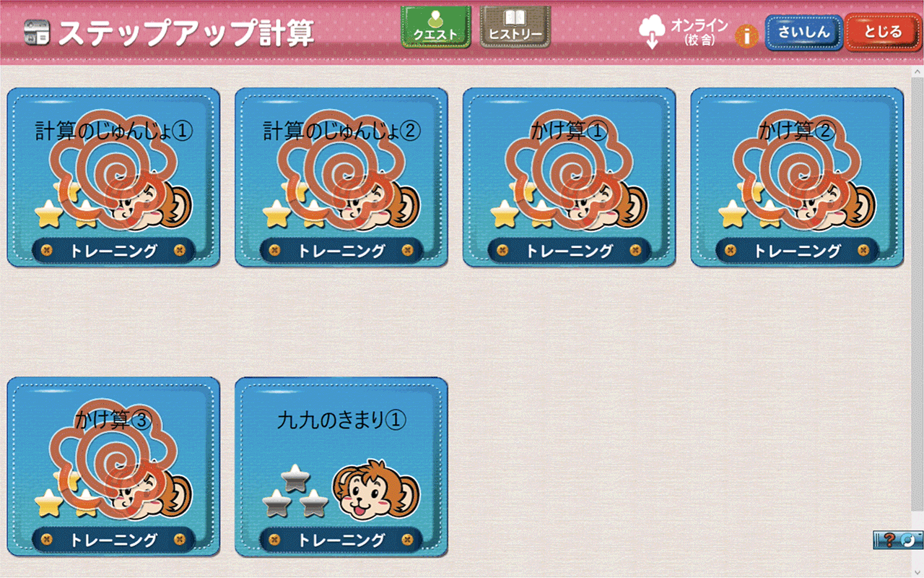Image resolution: width=924 pixels, height=578 pixels.
Task: Open the かけ算① training card
Action: pos(569,177)
